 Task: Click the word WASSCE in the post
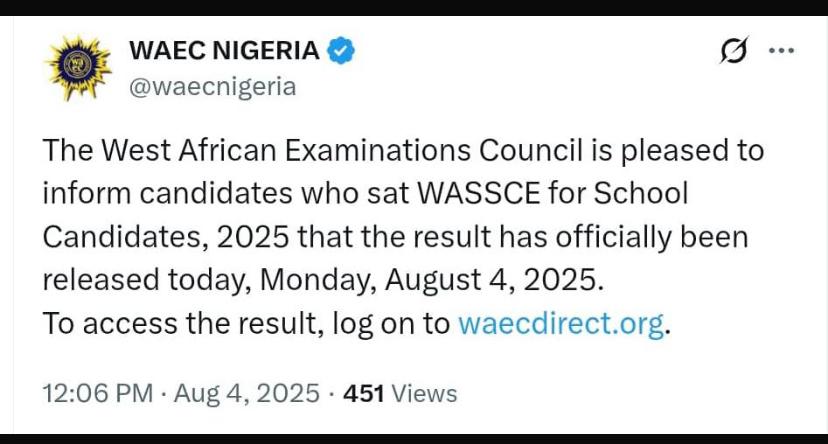point(479,193)
